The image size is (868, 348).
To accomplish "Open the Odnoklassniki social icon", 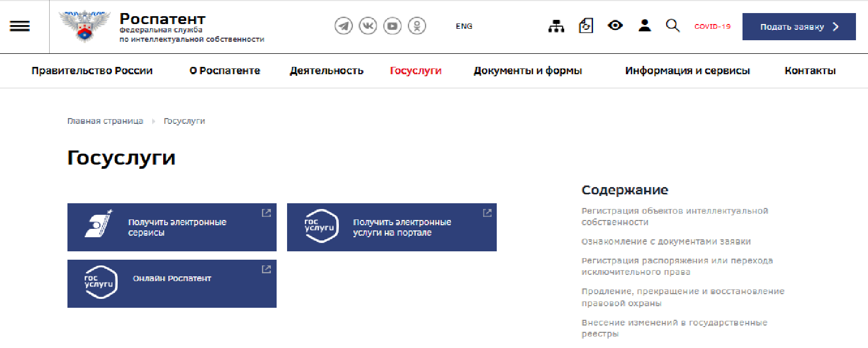I will [417, 26].
